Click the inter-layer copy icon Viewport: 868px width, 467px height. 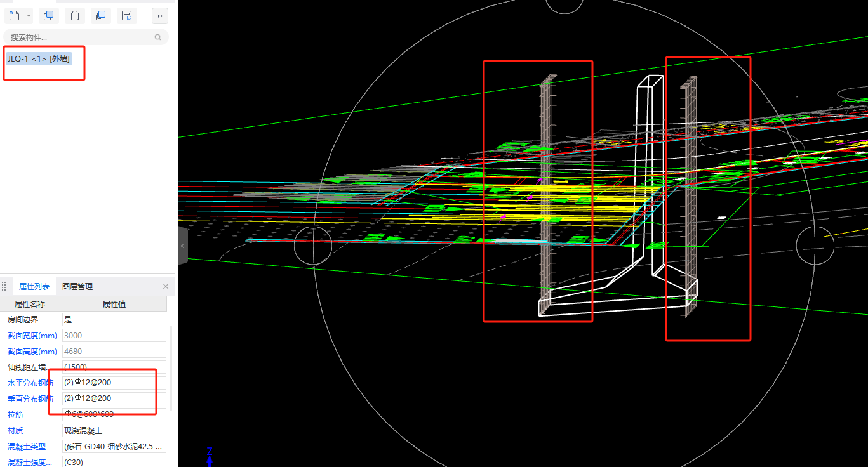[x=100, y=16]
